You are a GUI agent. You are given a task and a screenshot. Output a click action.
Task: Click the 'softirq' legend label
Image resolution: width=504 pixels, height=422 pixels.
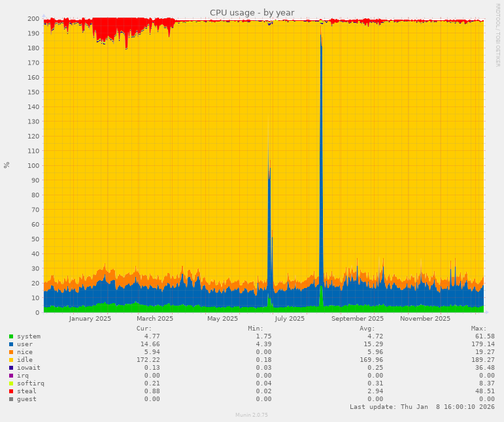[x=31, y=383]
